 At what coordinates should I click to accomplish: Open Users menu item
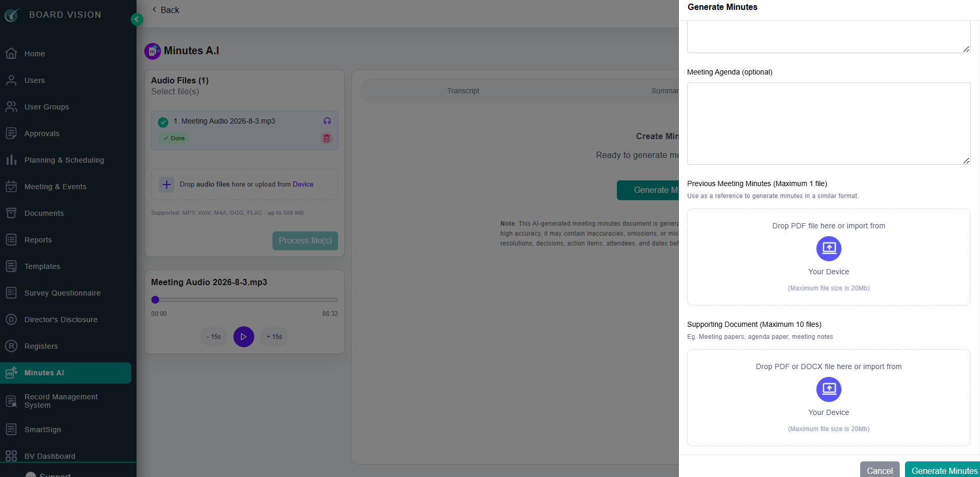click(34, 80)
